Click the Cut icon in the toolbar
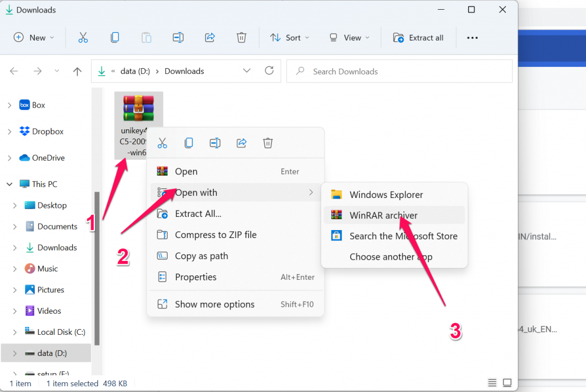 click(x=83, y=38)
